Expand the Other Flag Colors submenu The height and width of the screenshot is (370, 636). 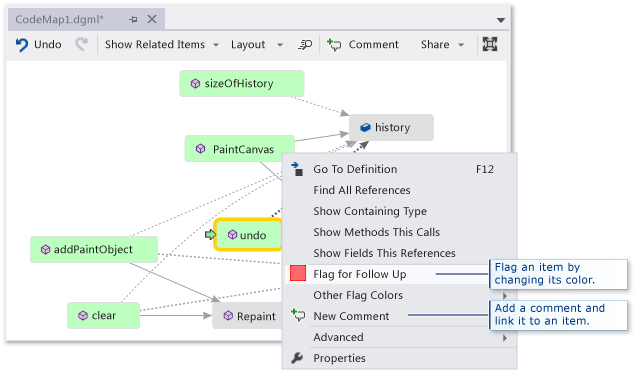(x=505, y=296)
